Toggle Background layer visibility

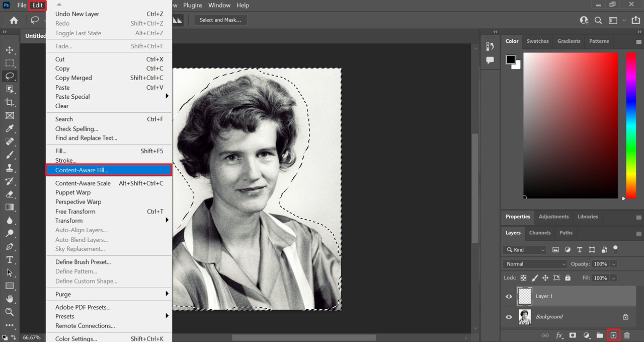pyautogui.click(x=509, y=317)
